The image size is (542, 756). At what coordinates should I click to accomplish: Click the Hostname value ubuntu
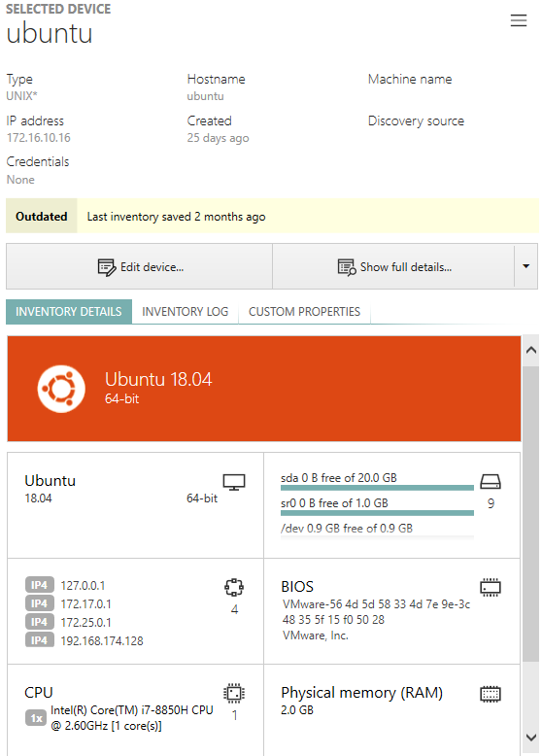[206, 96]
